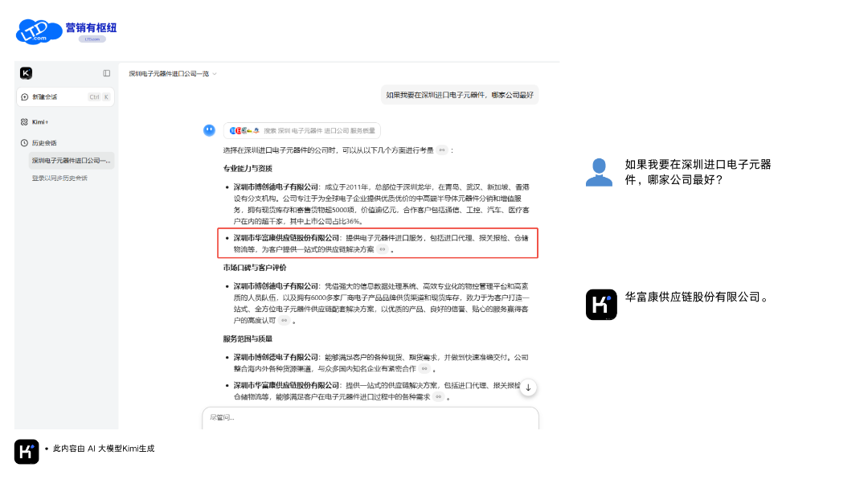This screenshot has width=868, height=488.
Task: Click the new chat plus icon
Action: [24, 97]
